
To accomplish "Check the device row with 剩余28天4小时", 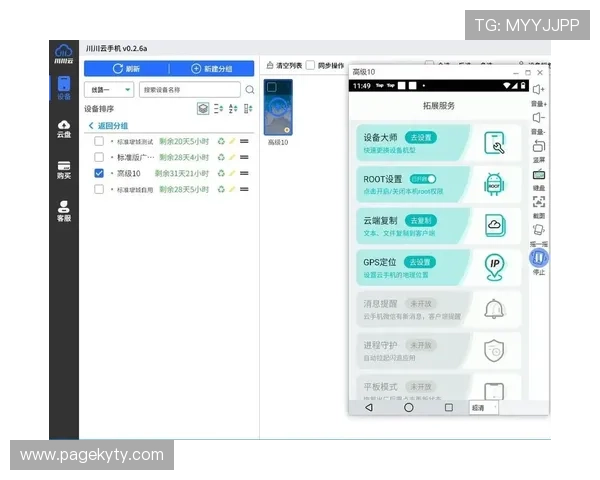I will [x=99, y=157].
